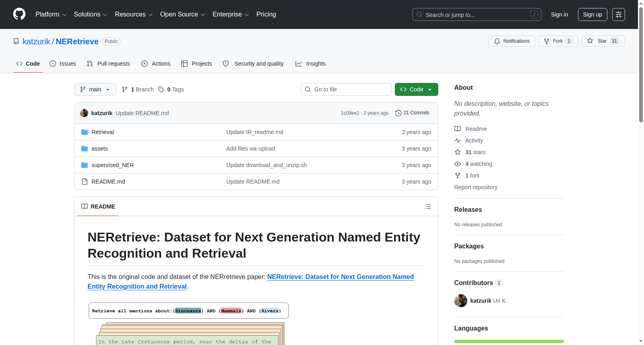This screenshot has height=345, width=644.
Task: Click the tag icon next to 0 Tags
Action: pyautogui.click(x=161, y=89)
